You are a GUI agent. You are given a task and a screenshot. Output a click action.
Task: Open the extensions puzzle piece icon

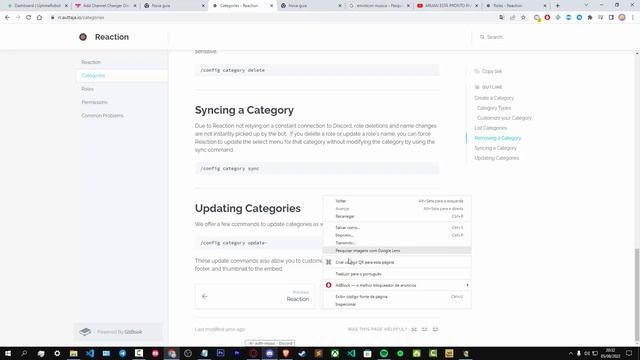coord(590,18)
